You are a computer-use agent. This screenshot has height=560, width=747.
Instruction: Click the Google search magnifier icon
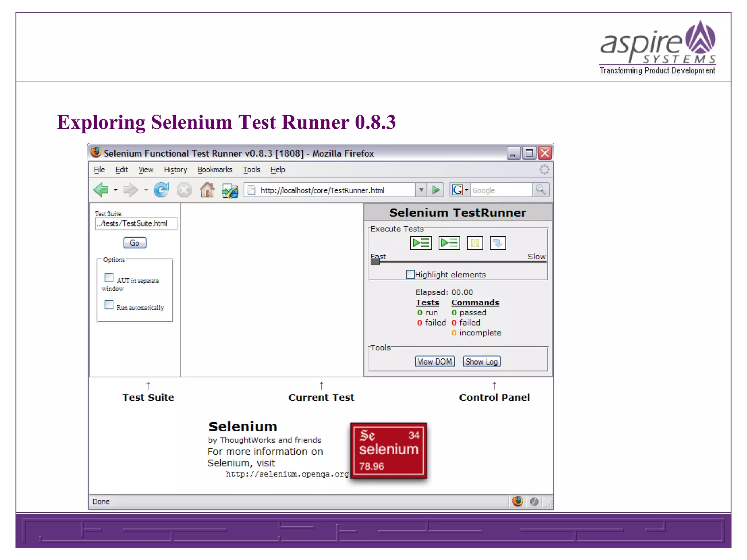tap(541, 190)
